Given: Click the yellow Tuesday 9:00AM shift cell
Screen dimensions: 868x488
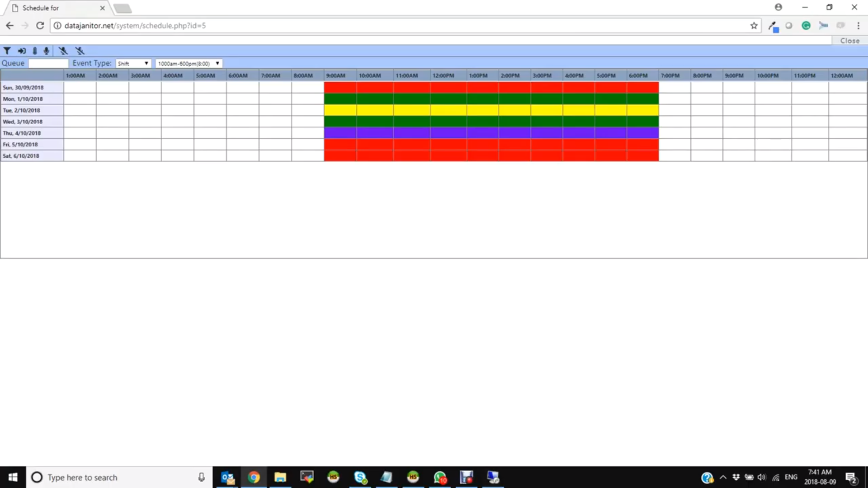Looking at the screenshot, I should [340, 110].
